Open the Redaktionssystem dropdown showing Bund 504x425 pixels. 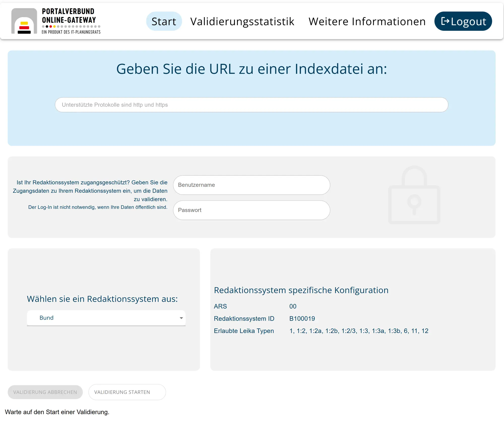click(x=106, y=318)
